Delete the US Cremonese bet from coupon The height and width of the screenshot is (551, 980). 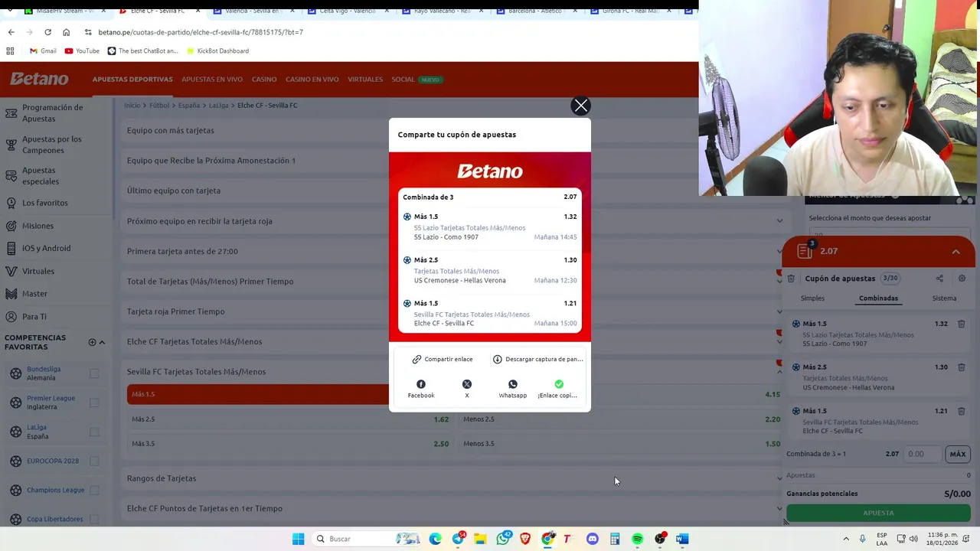(x=962, y=367)
